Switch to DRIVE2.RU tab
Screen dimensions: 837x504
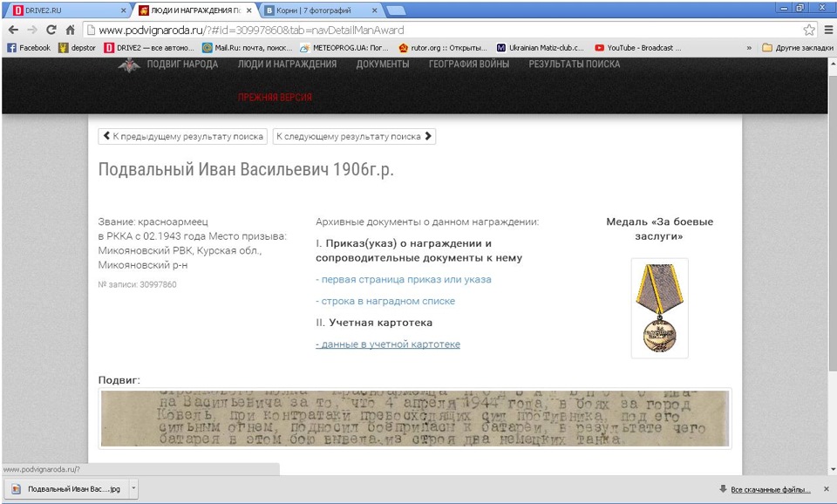tap(65, 10)
